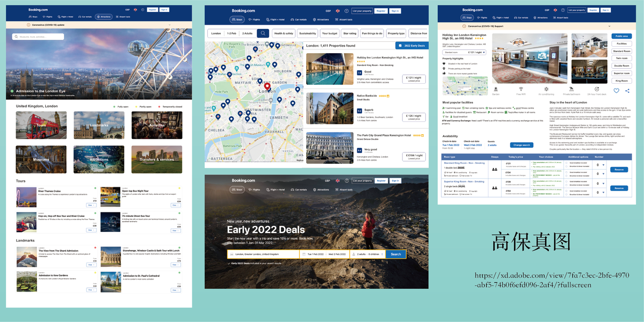Select first radio option in Standard King Room row

[x=567, y=163]
